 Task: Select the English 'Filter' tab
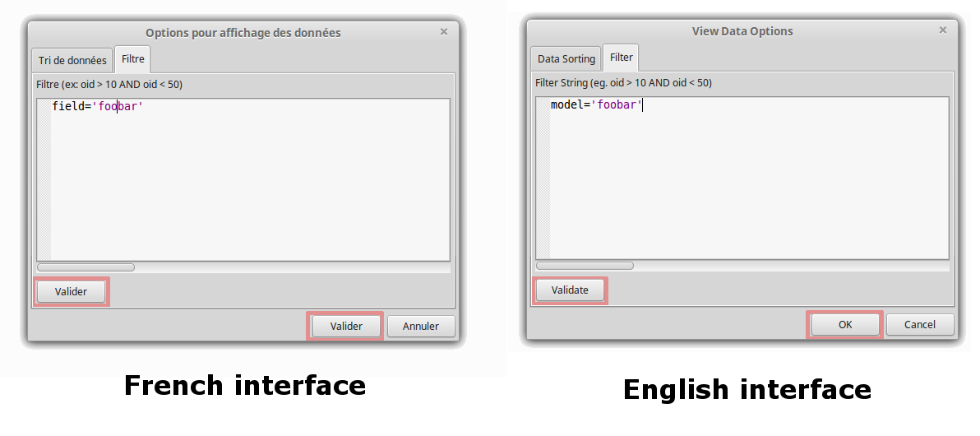pos(622,58)
